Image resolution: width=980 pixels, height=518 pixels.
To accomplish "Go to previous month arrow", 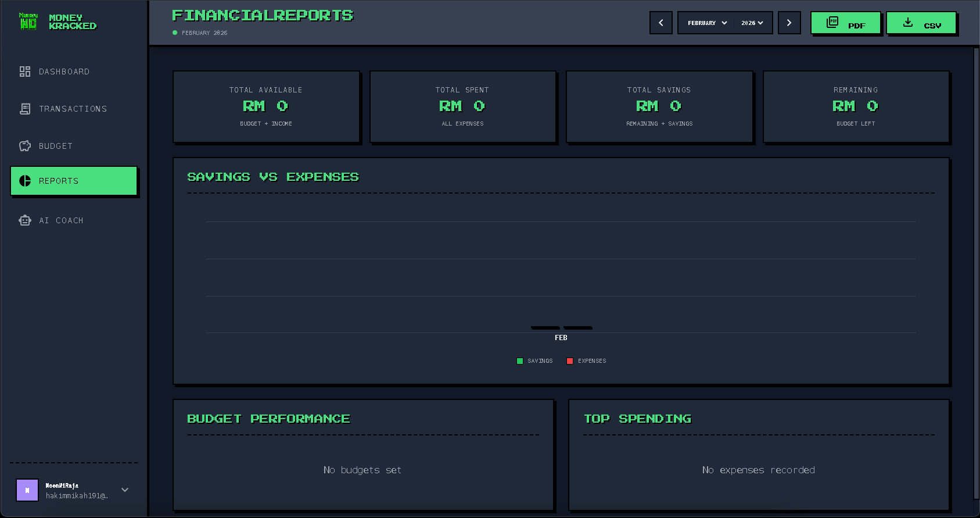I will pos(661,23).
